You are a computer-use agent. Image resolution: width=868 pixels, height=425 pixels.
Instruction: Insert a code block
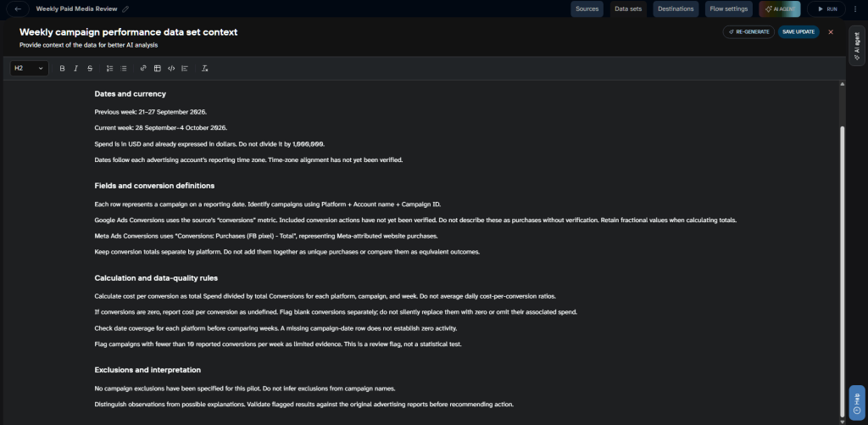[171, 68]
